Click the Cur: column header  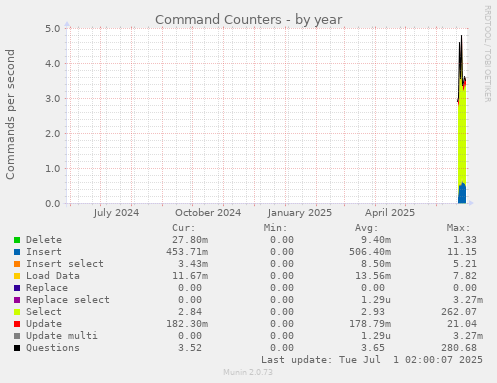184,228
